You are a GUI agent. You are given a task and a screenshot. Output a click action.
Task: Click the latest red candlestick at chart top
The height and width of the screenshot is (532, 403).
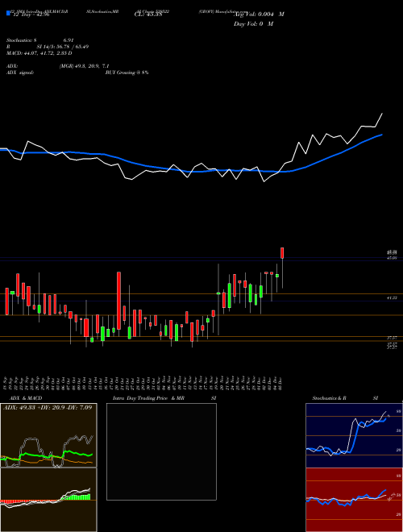point(282,253)
